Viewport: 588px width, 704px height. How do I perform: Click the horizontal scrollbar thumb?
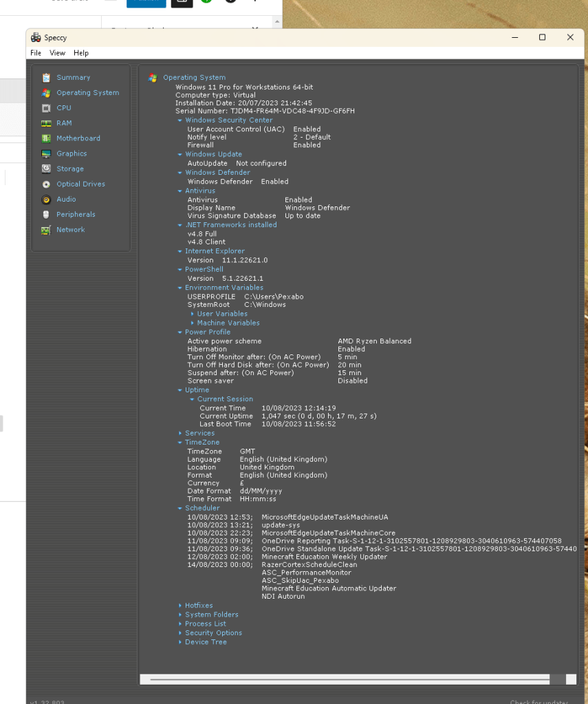coord(349,679)
